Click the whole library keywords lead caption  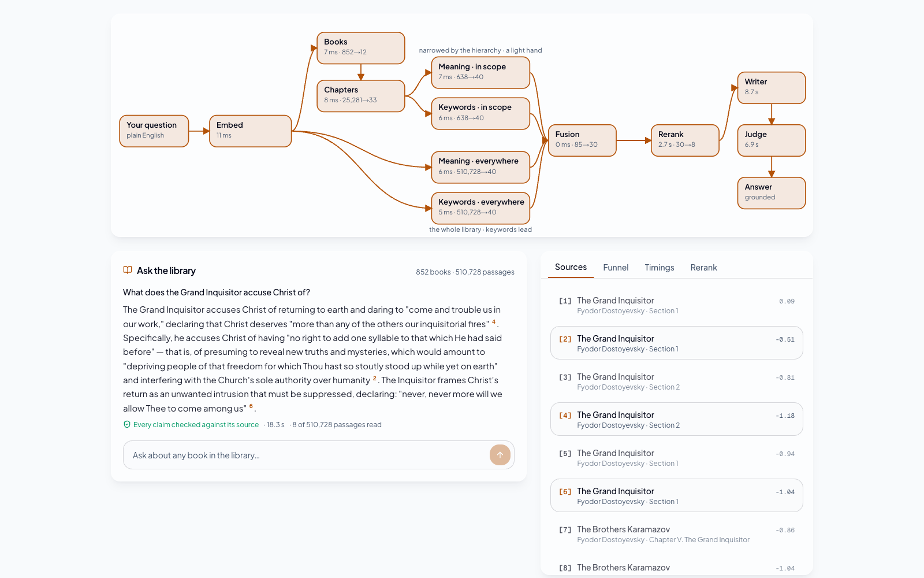[480, 229]
